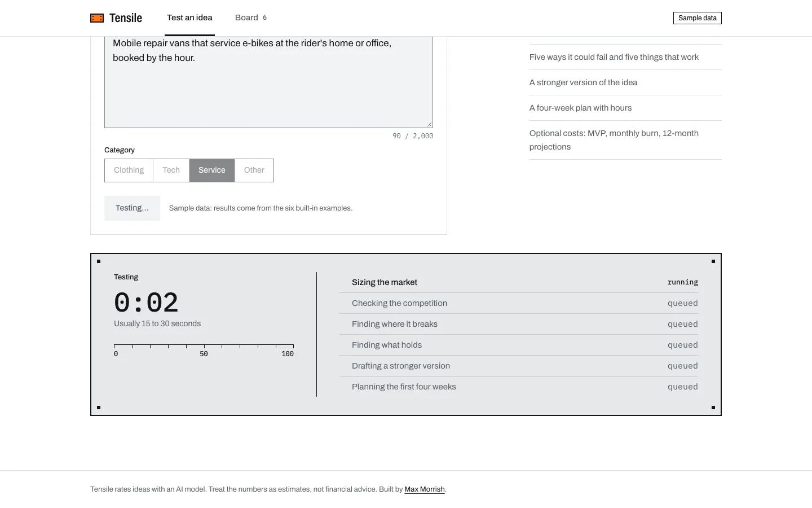Click the Finding what holds row
Viewport: 812px width, 508px height.
click(x=519, y=345)
